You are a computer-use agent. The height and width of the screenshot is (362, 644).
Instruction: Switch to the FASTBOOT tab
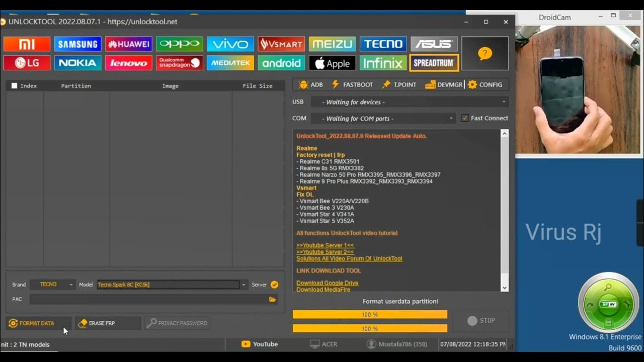coord(352,84)
